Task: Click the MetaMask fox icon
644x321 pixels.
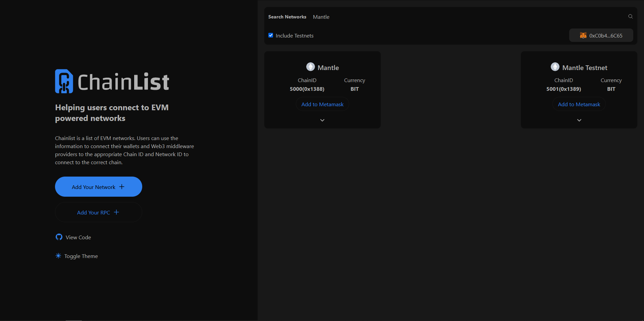Action: tap(583, 36)
